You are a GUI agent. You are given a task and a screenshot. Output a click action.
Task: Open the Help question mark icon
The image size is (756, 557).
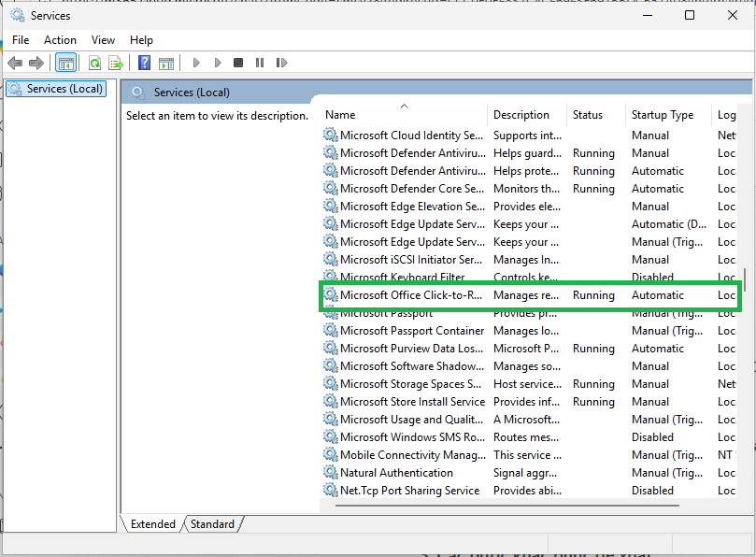144,63
